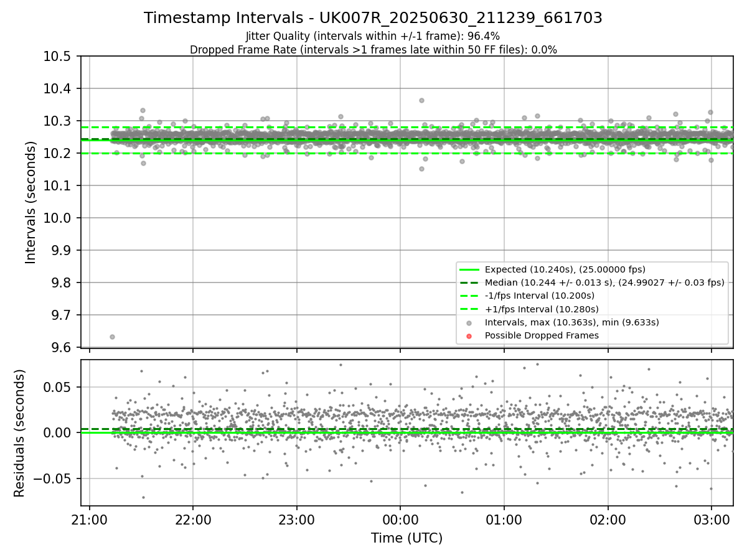Click the dashed line sample beside +1/fps Interval

tap(469, 309)
